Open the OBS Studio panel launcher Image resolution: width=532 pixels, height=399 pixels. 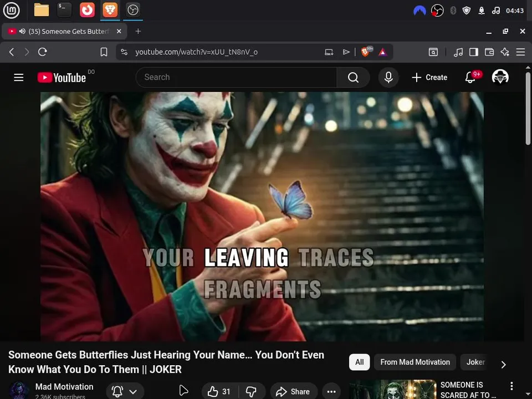(132, 10)
